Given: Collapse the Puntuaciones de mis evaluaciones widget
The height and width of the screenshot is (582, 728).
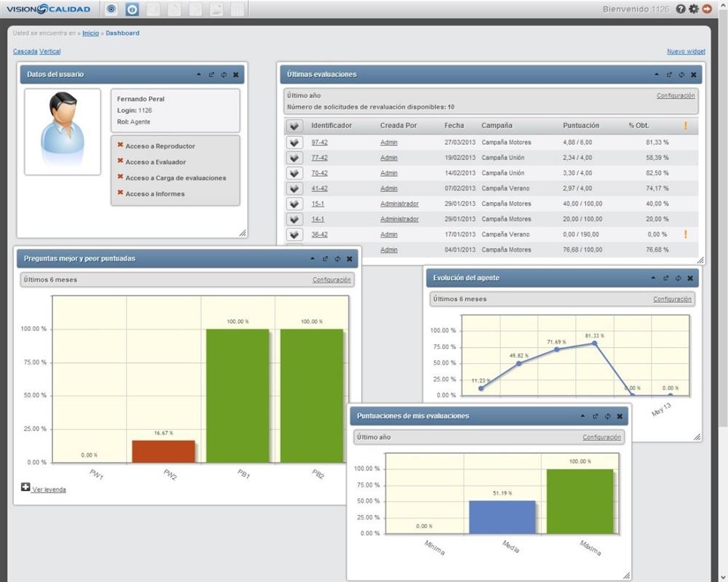Looking at the screenshot, I should [x=582, y=416].
